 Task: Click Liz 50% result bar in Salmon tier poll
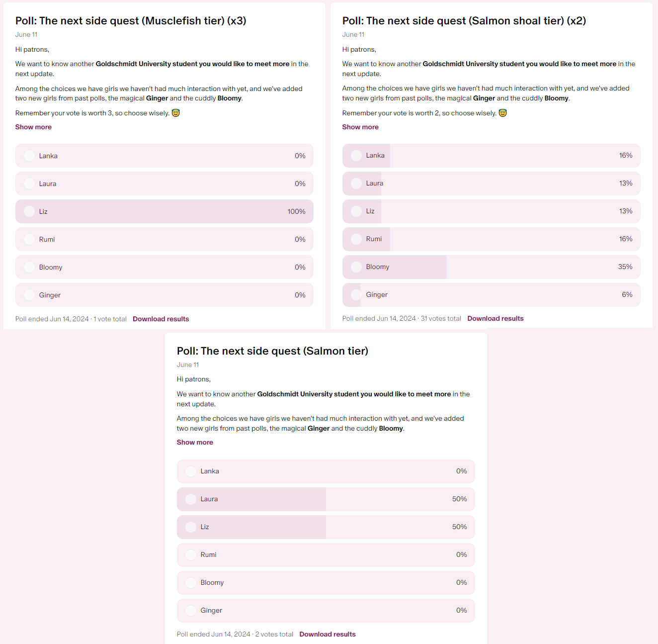(x=326, y=527)
